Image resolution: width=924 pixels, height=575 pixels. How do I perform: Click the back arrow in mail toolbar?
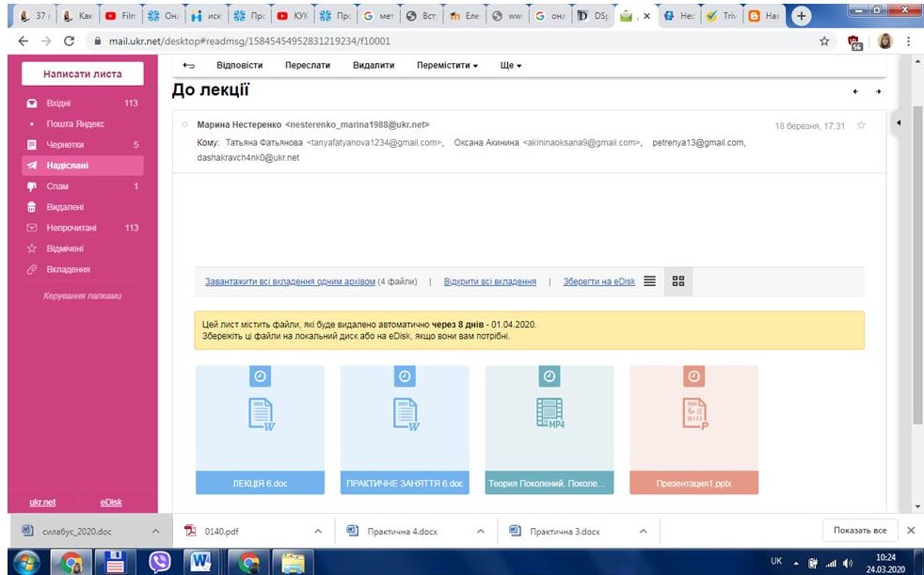click(189, 66)
